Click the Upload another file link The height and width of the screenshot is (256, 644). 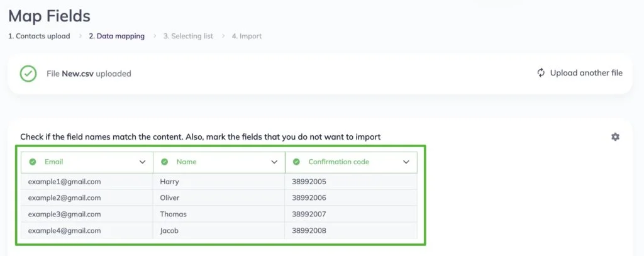(586, 73)
